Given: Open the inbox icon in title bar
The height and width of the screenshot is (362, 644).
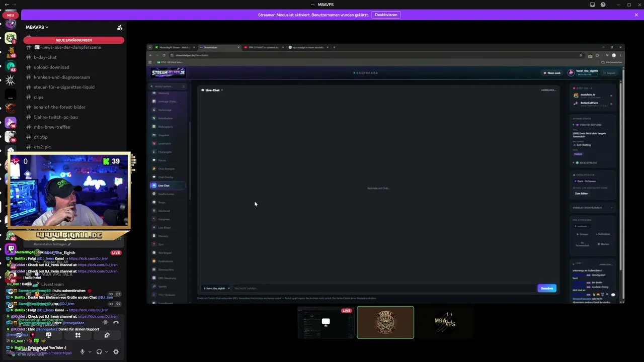Looking at the screenshot, I should 593,5.
